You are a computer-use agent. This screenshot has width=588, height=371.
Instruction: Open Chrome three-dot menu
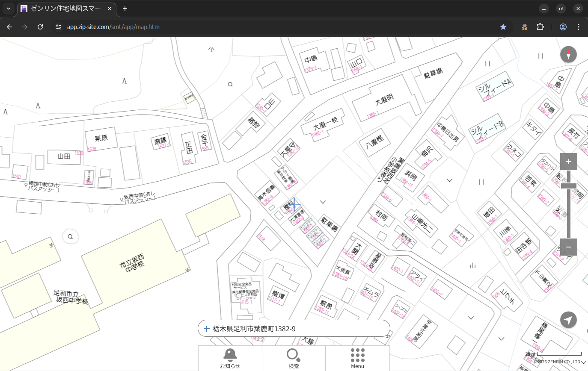pos(579,27)
